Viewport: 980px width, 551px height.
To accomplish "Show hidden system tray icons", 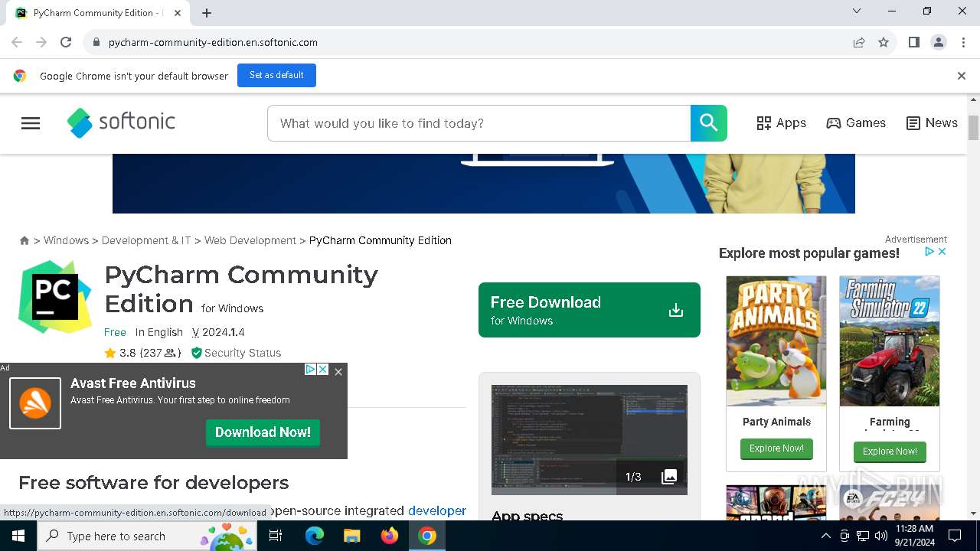I will pyautogui.click(x=825, y=536).
